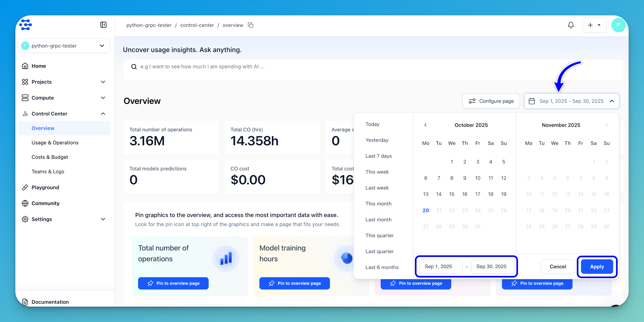
Task: Open the python-grpc-tester account dropdown
Action: coord(64,46)
